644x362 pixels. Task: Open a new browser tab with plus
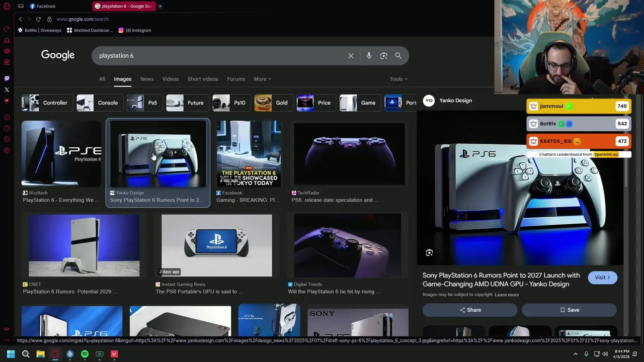[x=160, y=6]
